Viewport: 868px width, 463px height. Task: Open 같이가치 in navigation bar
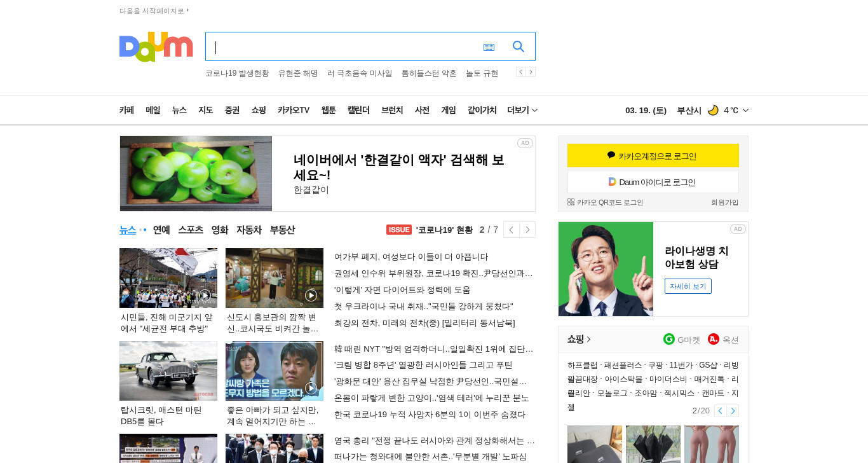(482, 110)
